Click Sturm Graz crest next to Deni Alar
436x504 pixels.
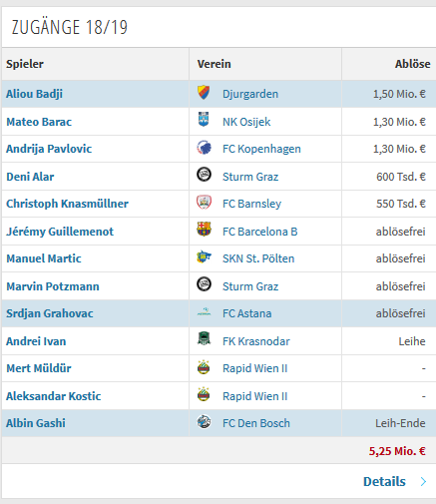tap(204, 174)
